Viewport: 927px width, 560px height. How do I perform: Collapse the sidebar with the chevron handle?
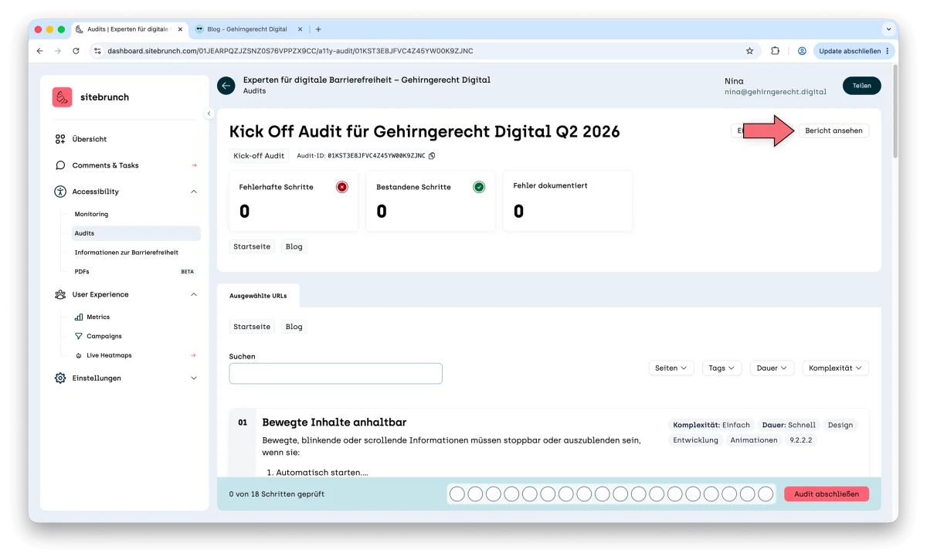(209, 114)
